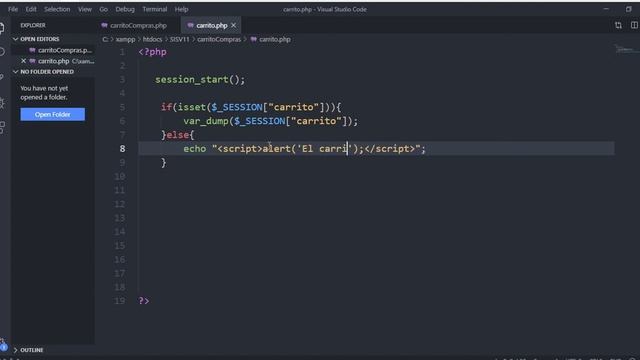This screenshot has height=360, width=640.
Task: Click the closing ?> tag
Action: [x=144, y=301]
